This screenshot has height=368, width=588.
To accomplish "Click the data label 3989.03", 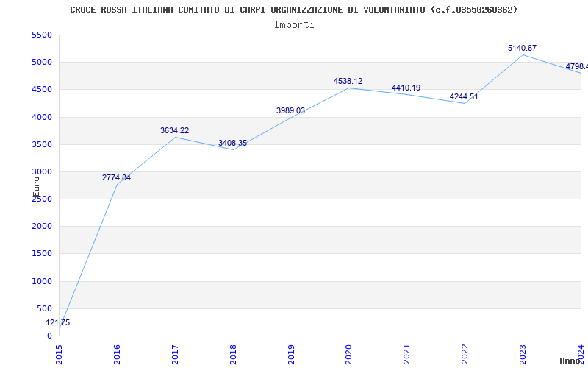I will 290,110.
